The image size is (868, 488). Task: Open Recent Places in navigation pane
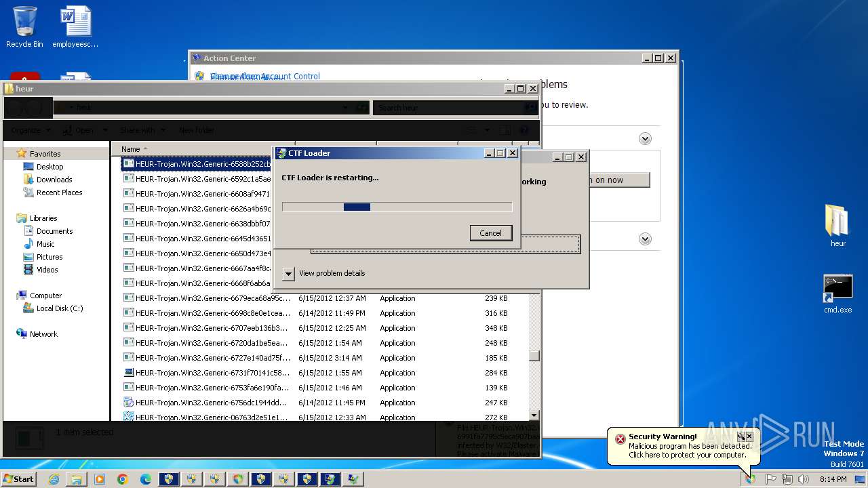point(59,192)
